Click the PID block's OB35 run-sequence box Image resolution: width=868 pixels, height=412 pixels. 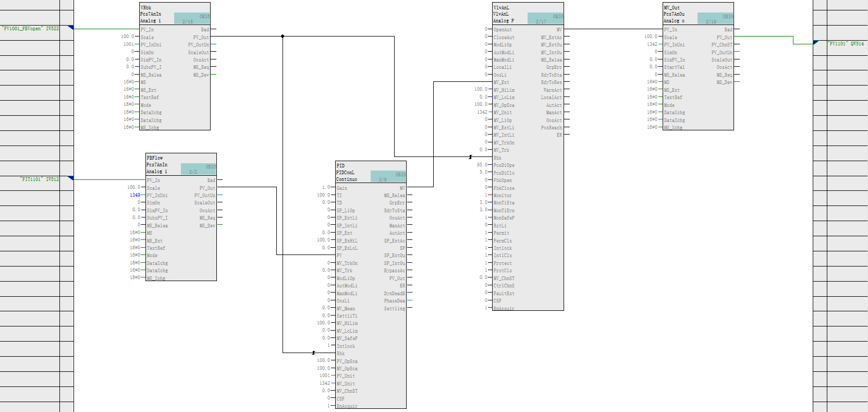[388, 177]
